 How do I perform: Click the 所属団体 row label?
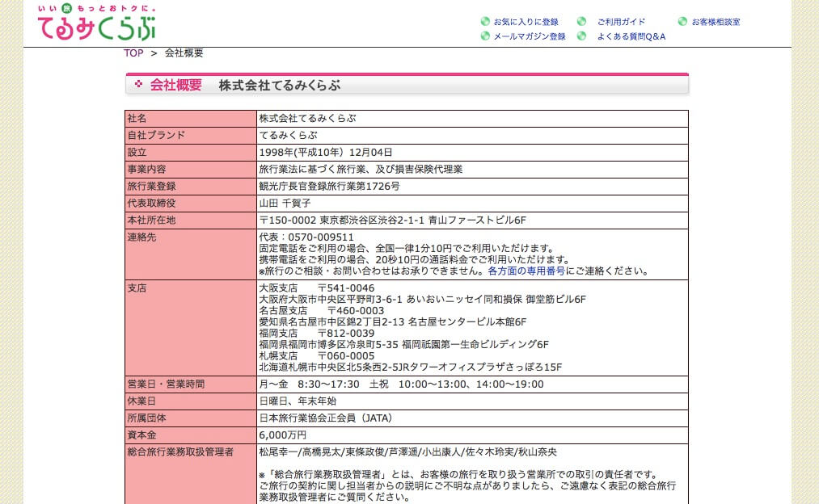pyautogui.click(x=147, y=418)
